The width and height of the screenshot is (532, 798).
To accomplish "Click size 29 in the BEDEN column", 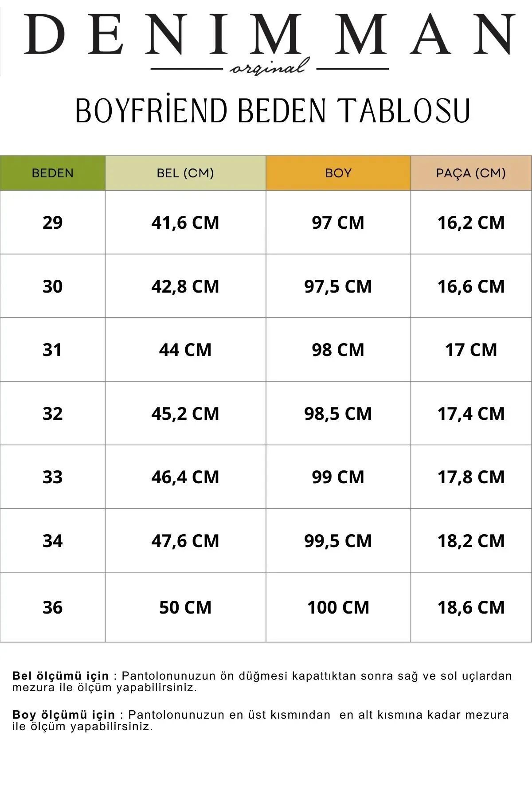I will [52, 223].
